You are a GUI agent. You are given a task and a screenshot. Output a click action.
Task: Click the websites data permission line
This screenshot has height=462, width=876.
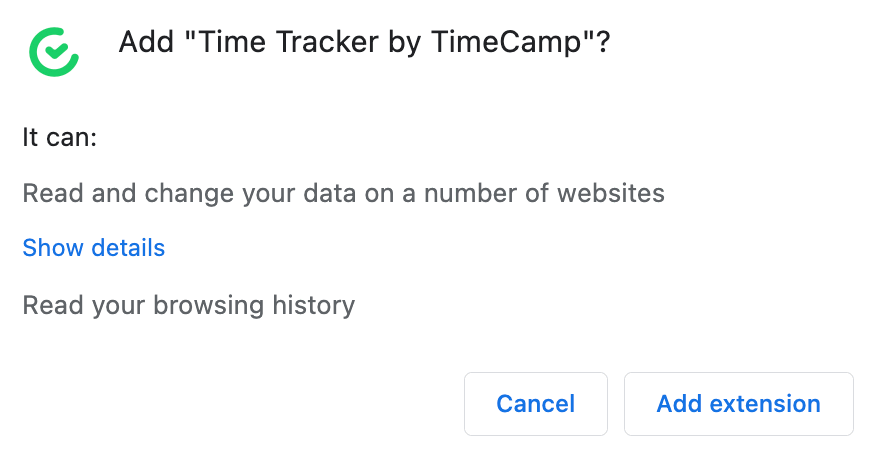tap(343, 193)
